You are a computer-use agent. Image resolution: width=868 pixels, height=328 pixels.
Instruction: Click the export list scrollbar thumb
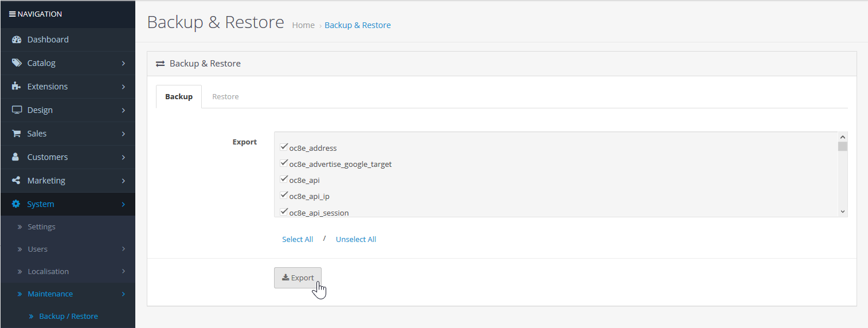tap(842, 146)
